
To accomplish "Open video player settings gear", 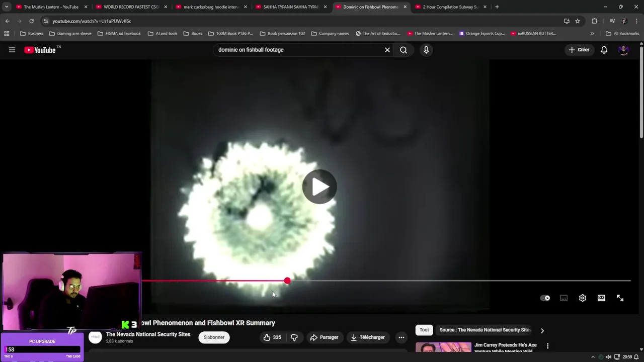I will click(x=583, y=298).
